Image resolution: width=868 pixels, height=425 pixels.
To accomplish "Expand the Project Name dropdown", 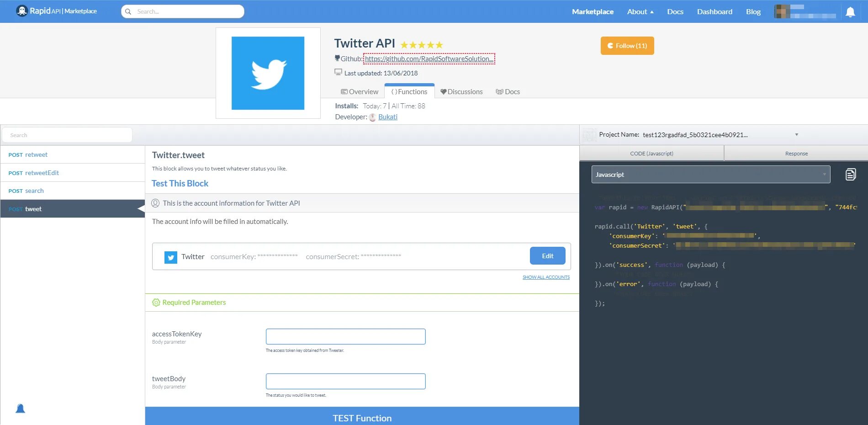I will click(x=796, y=135).
